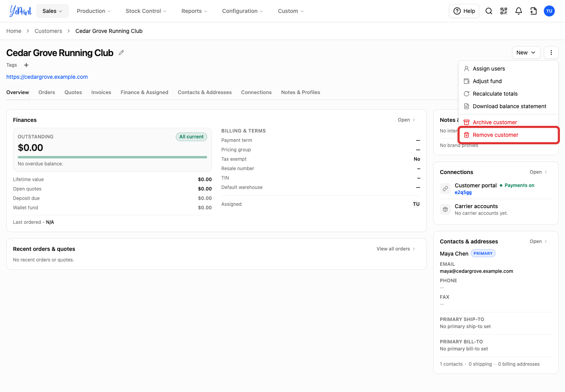
Task: Open the Finances card details
Action: point(406,120)
